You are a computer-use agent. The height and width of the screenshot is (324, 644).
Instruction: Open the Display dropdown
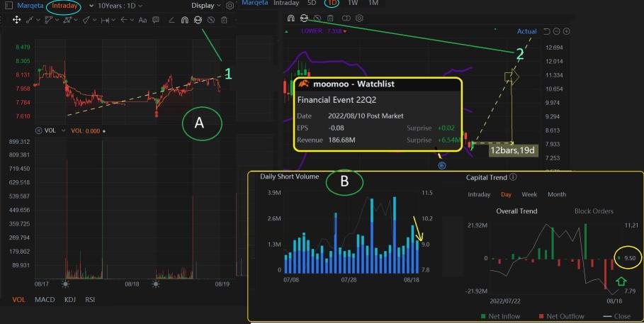[206, 6]
